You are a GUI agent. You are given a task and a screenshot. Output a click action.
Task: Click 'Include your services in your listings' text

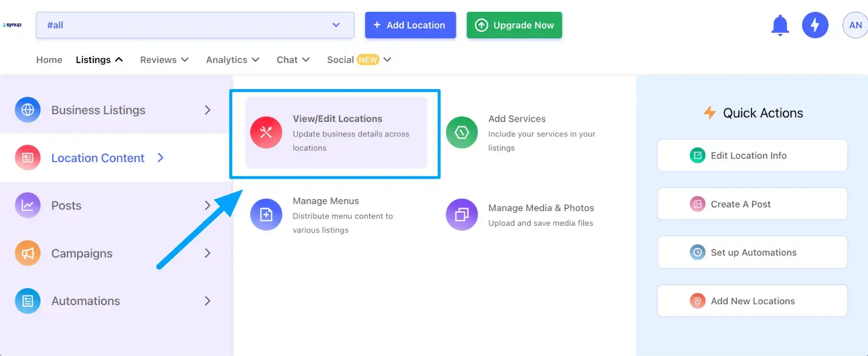coord(541,141)
